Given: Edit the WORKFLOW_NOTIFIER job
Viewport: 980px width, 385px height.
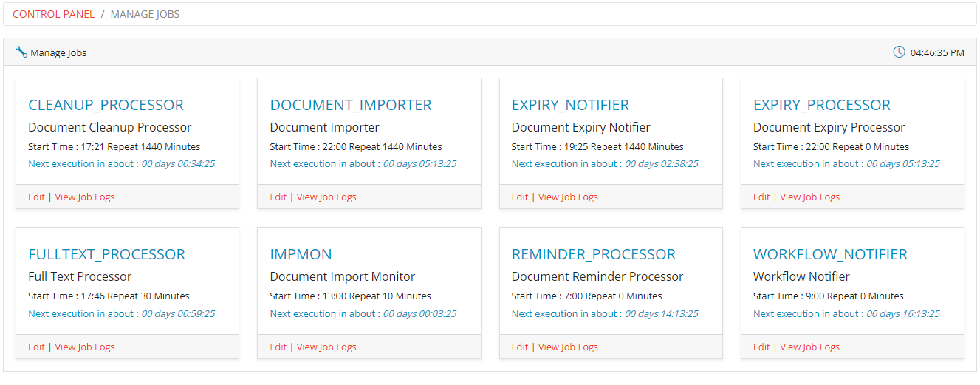Looking at the screenshot, I should tap(761, 347).
